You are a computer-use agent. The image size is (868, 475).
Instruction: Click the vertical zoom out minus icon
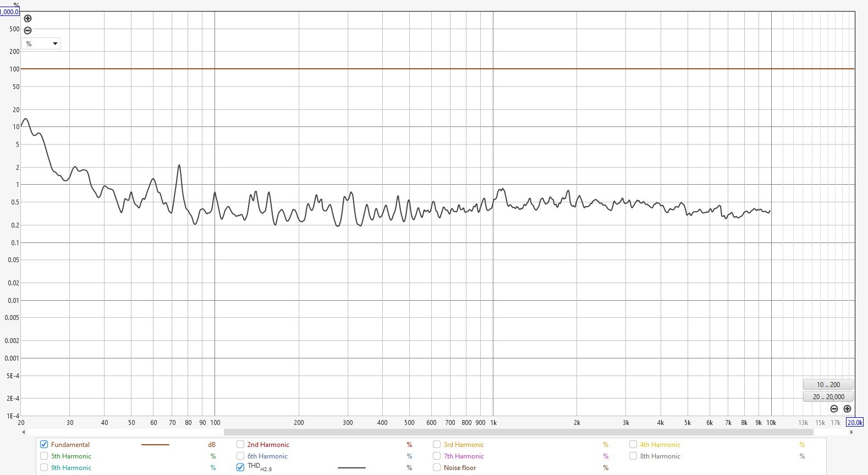point(28,31)
